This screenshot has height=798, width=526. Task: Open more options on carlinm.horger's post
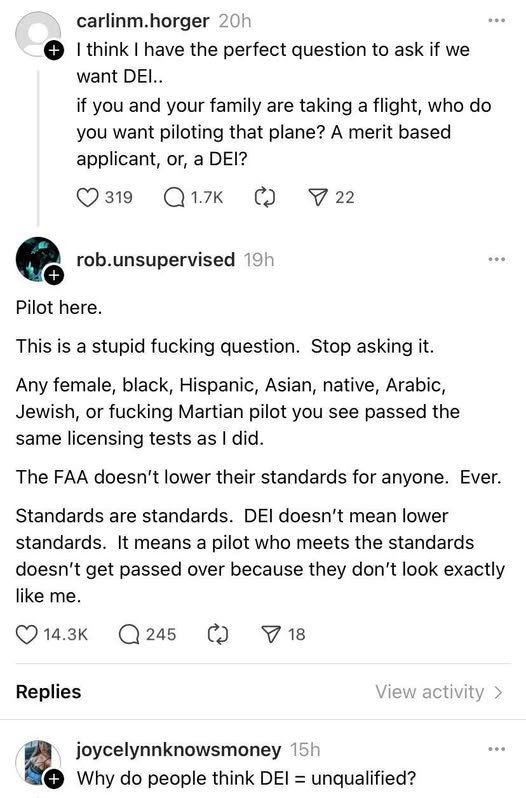496,20
